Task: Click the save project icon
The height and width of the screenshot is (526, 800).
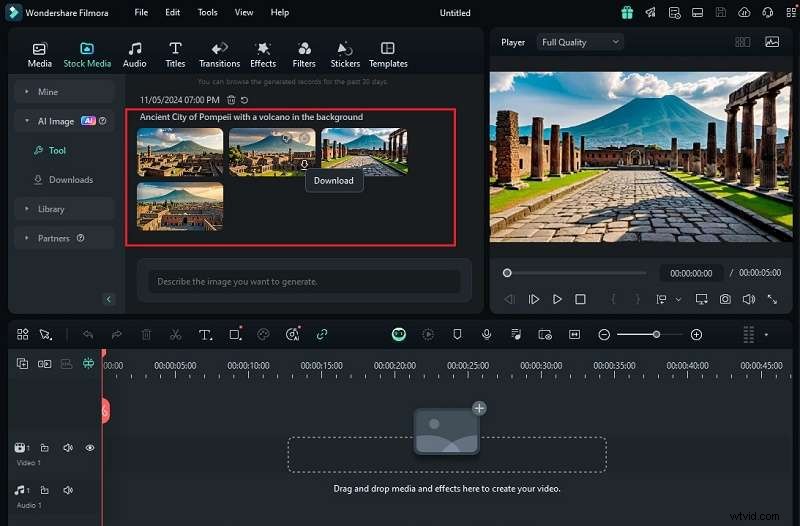Action: click(720, 13)
